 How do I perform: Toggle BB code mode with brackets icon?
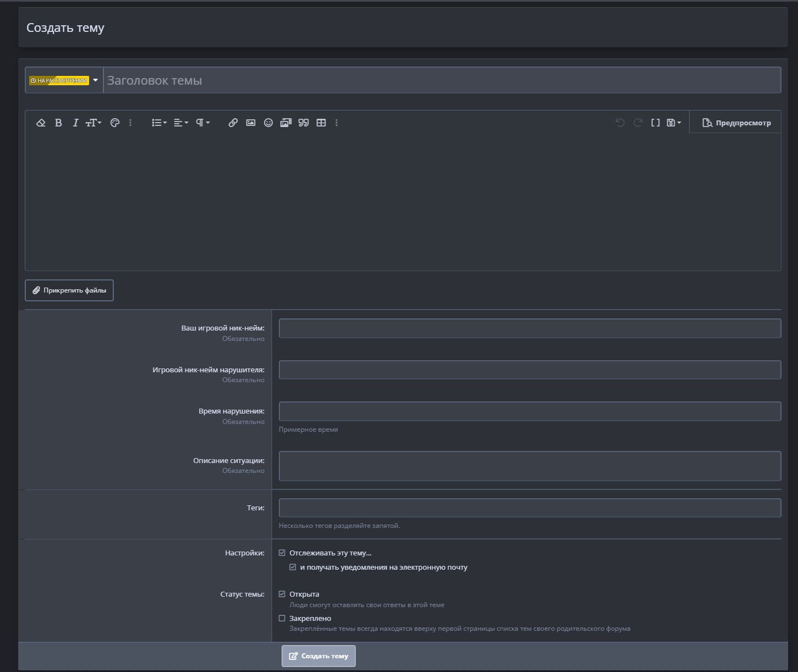coord(656,123)
